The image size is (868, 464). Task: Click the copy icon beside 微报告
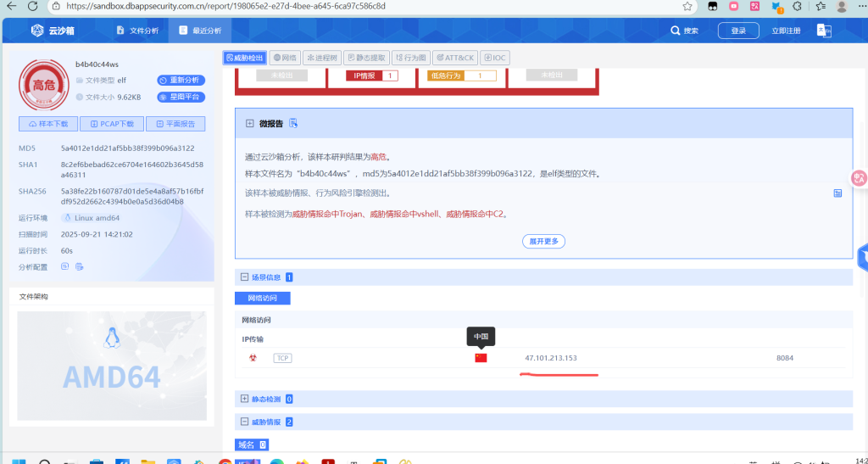(293, 123)
